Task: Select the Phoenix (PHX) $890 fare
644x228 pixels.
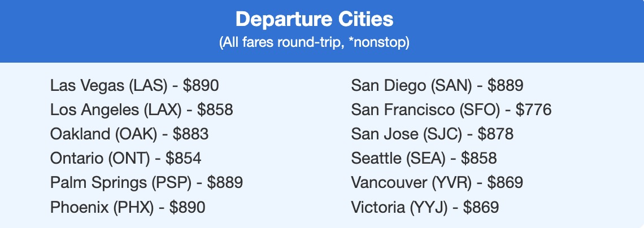Action: (x=128, y=207)
